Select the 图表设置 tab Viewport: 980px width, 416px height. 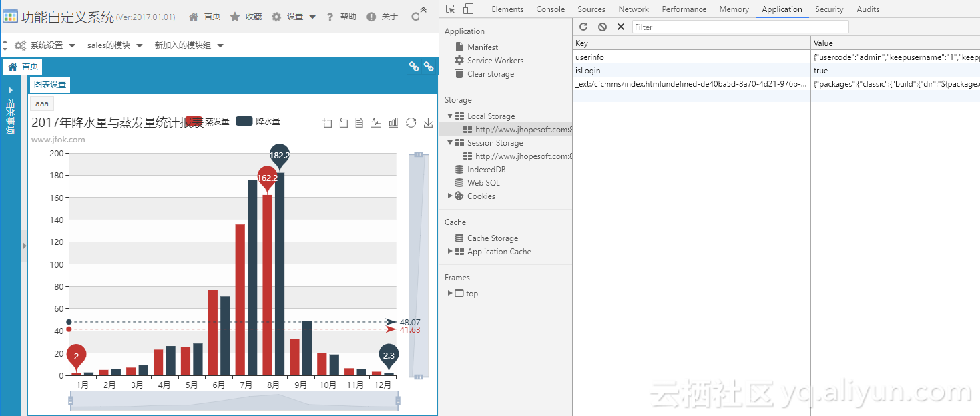pos(50,85)
